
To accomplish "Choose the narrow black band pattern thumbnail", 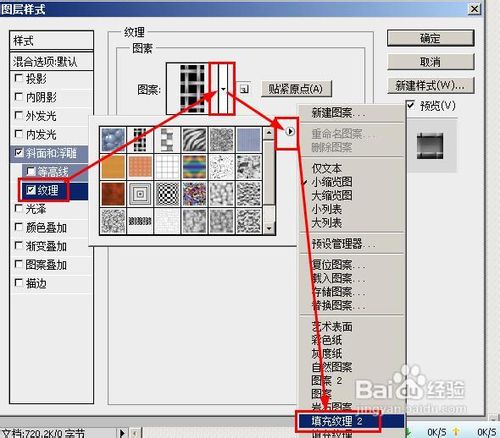I will [140, 221].
